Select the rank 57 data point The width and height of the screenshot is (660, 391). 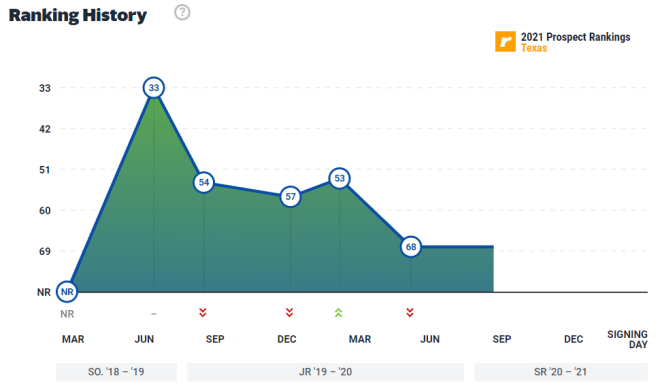coord(290,197)
